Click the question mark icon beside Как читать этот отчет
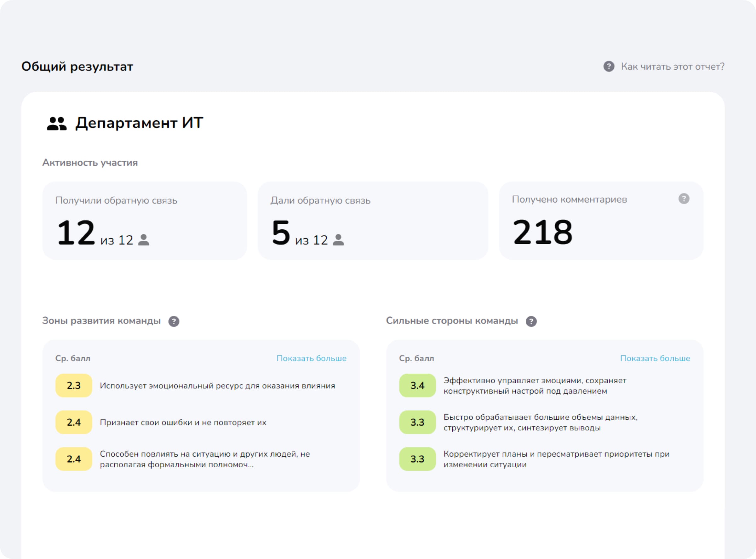Image resolution: width=756 pixels, height=559 pixels. coord(608,66)
